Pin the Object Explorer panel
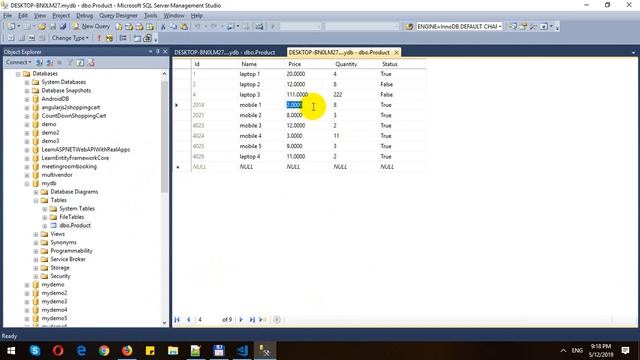 (x=158, y=51)
